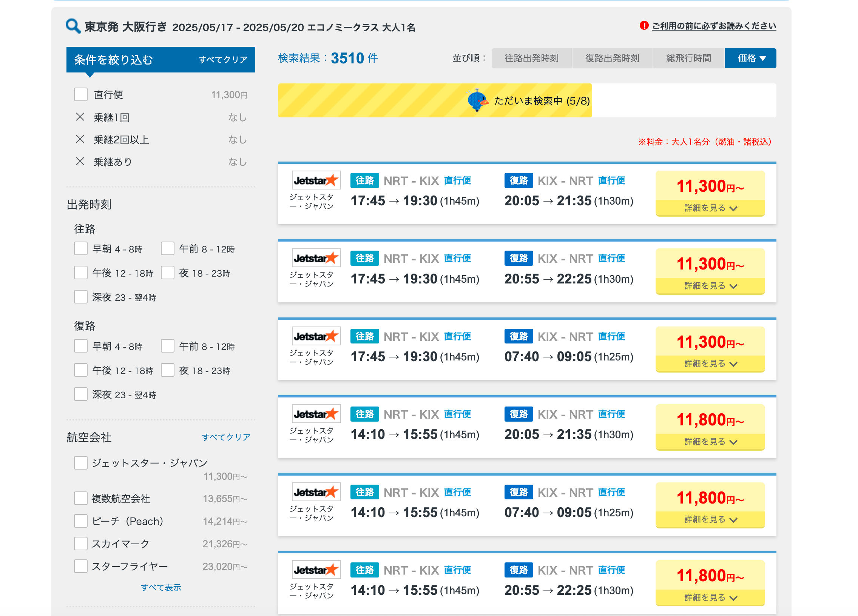
Task: Check the 直行便 direct flight checkbox
Action: [80, 94]
